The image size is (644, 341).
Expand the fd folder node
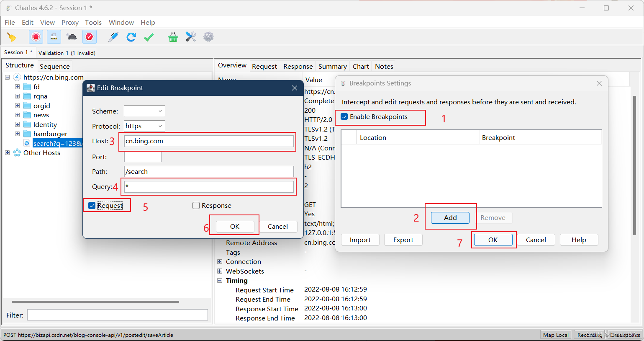17,87
